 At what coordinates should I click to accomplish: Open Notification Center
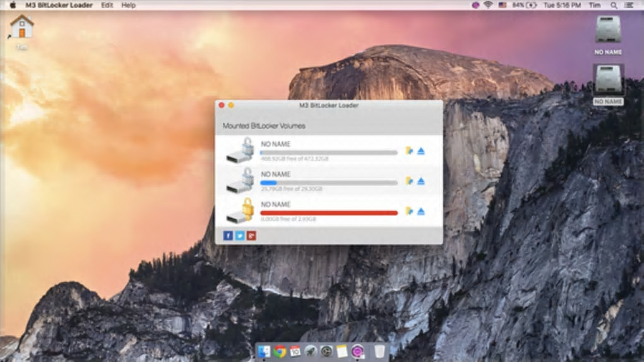click(x=629, y=5)
